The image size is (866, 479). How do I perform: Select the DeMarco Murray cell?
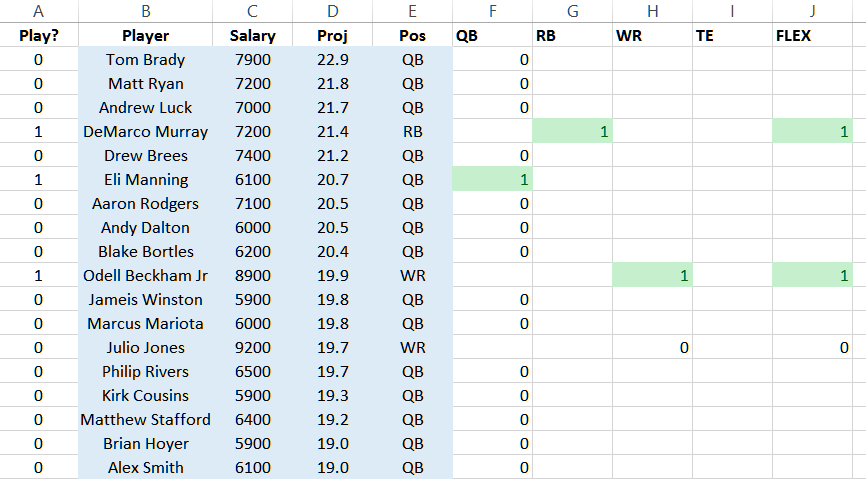click(x=145, y=131)
